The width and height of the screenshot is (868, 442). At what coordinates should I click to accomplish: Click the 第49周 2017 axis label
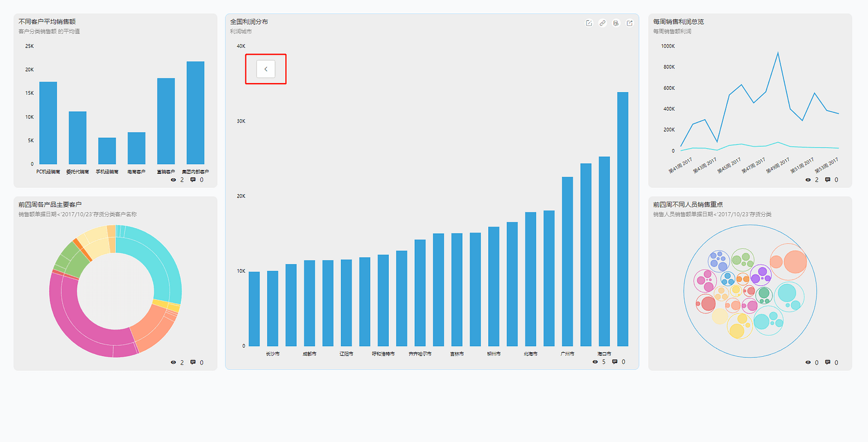coord(778,167)
